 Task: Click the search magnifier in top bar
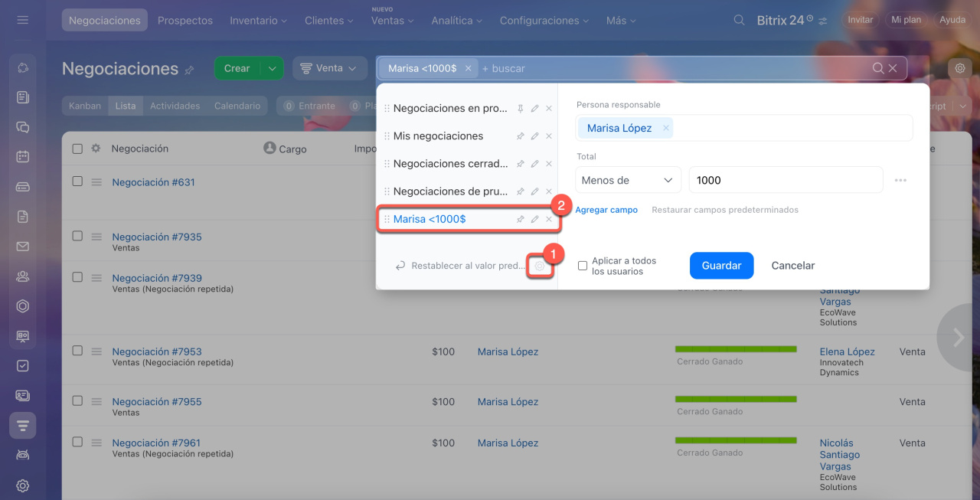739,21
